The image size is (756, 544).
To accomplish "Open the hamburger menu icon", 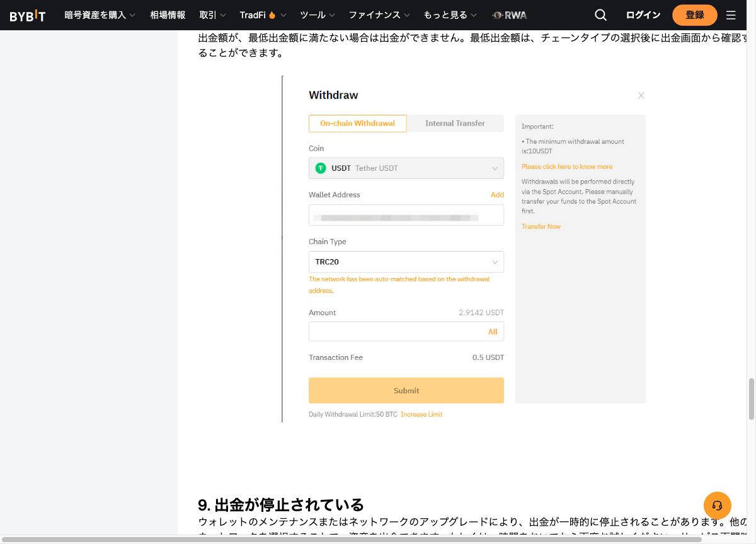I will (731, 15).
